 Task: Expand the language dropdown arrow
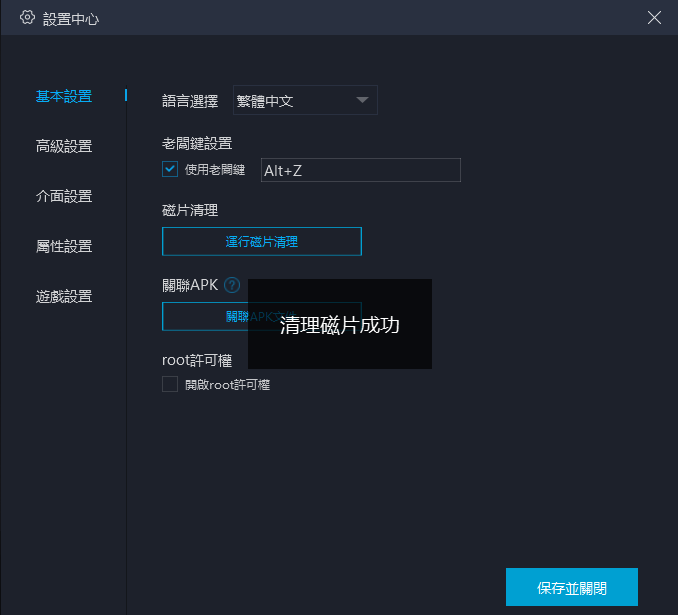(x=362, y=100)
